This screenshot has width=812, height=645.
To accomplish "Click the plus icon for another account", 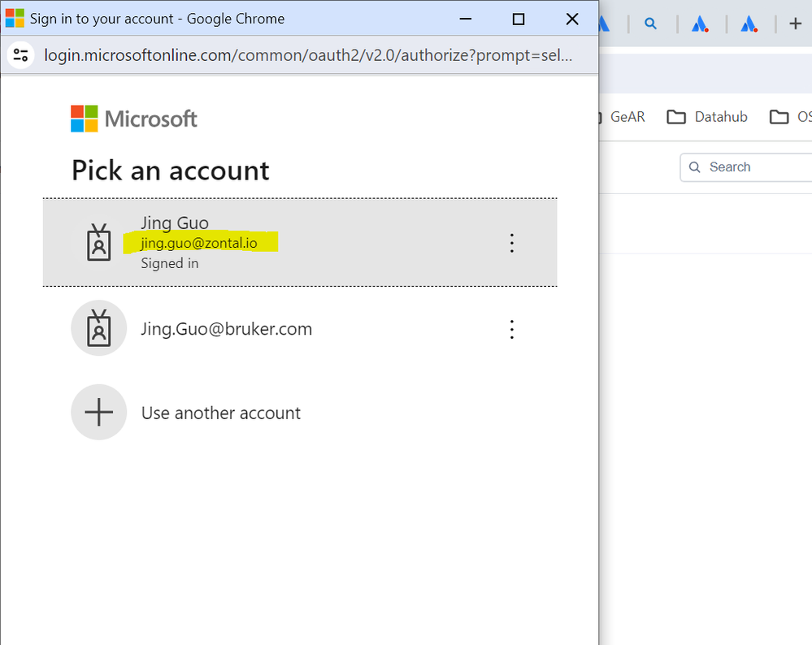I will [99, 412].
